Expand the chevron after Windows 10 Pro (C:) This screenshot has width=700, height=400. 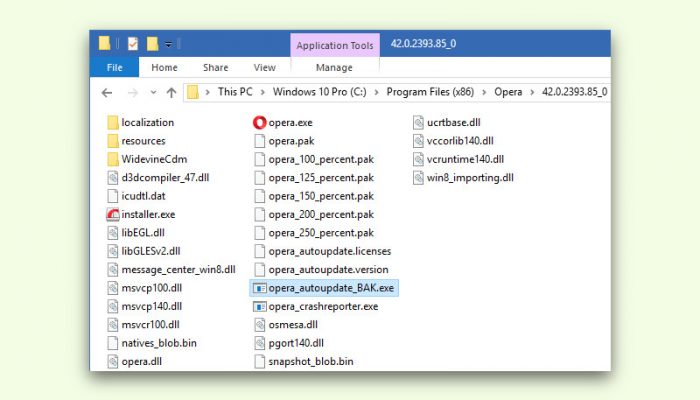(x=376, y=92)
